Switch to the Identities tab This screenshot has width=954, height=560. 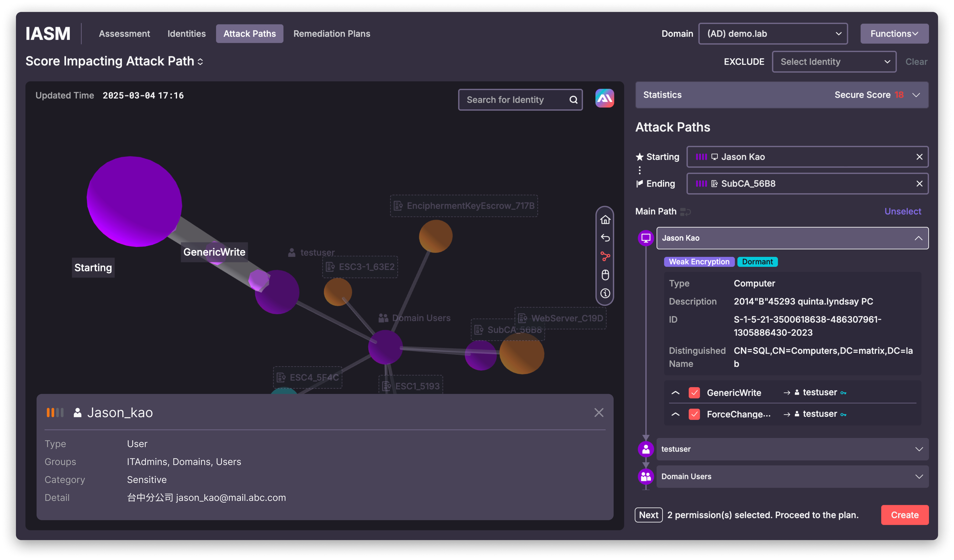[x=187, y=33]
